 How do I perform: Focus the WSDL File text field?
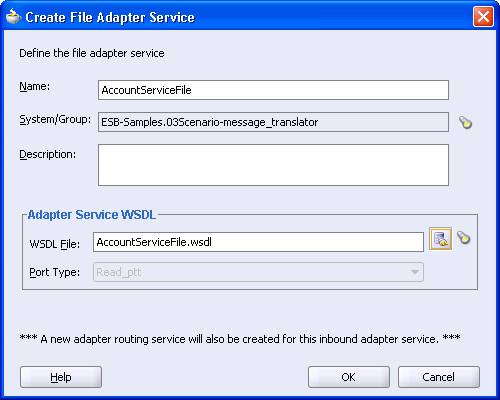[258, 242]
